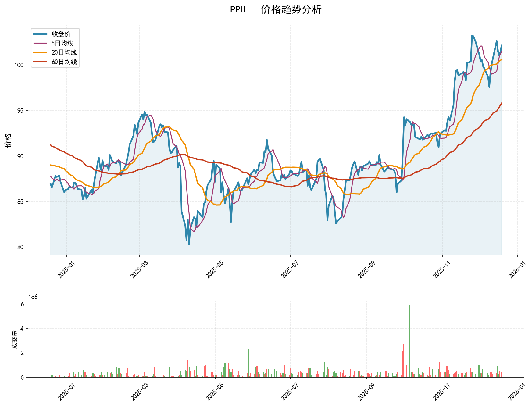The height and width of the screenshot is (406, 532).
Task: Click the tallest green volume bar
Action: pyautogui.click(x=410, y=341)
